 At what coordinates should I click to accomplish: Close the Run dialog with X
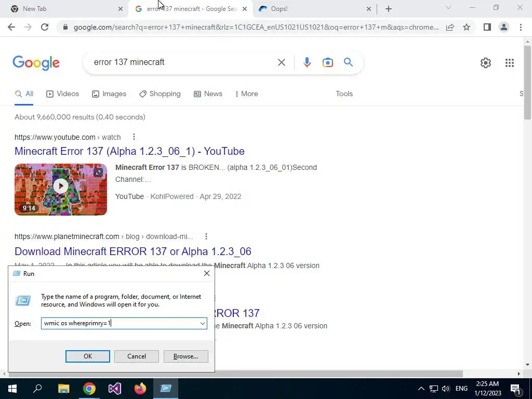point(207,273)
